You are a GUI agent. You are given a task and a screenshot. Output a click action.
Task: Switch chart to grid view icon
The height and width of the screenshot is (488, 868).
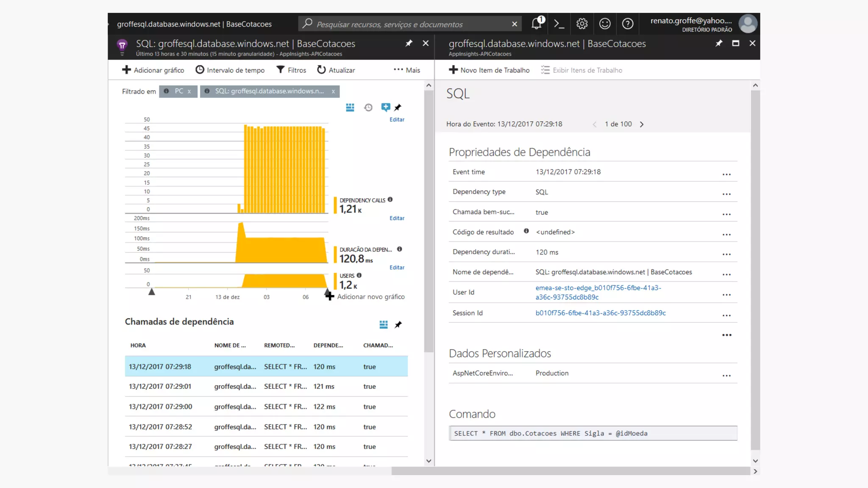tap(350, 108)
